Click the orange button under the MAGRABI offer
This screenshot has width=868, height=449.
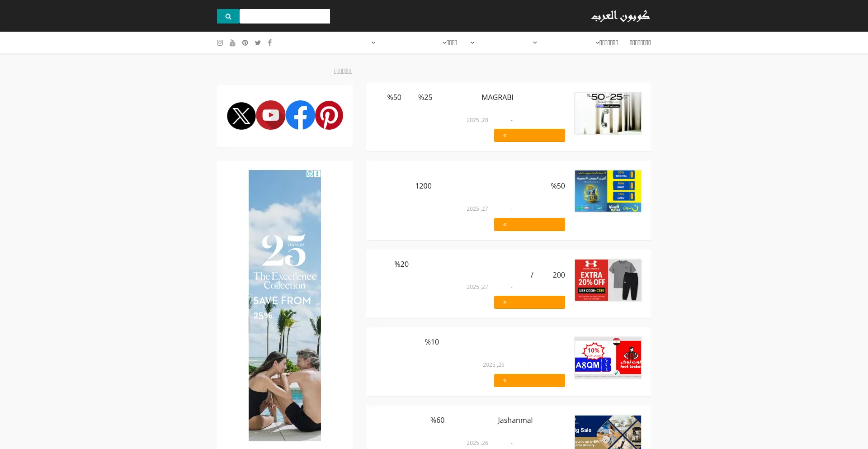[x=529, y=135]
